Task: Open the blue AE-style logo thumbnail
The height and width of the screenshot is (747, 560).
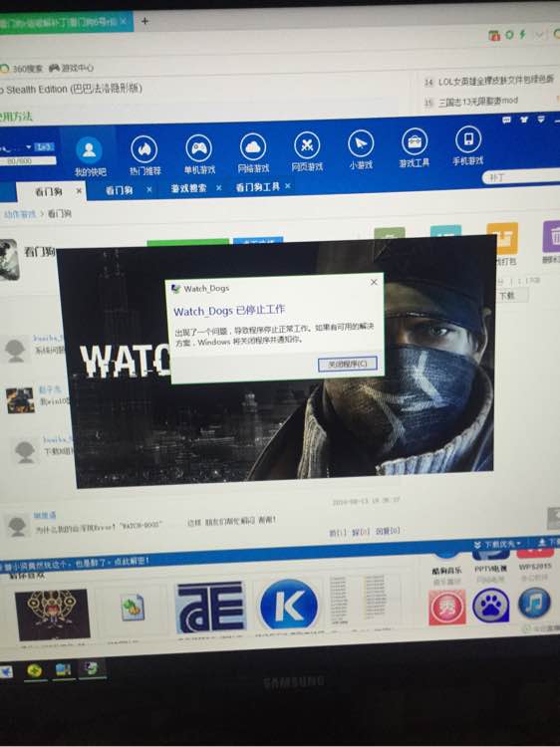Action: [210, 608]
